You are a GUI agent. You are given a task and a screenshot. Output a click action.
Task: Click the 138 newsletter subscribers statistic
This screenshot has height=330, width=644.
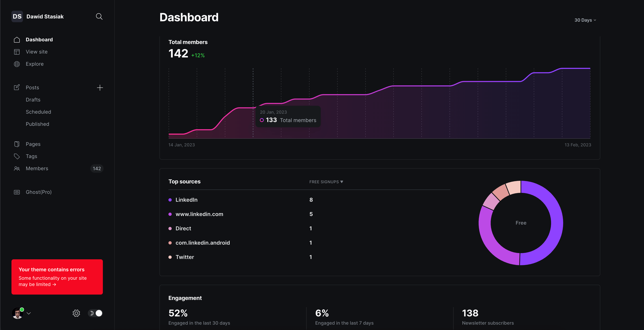[470, 313]
